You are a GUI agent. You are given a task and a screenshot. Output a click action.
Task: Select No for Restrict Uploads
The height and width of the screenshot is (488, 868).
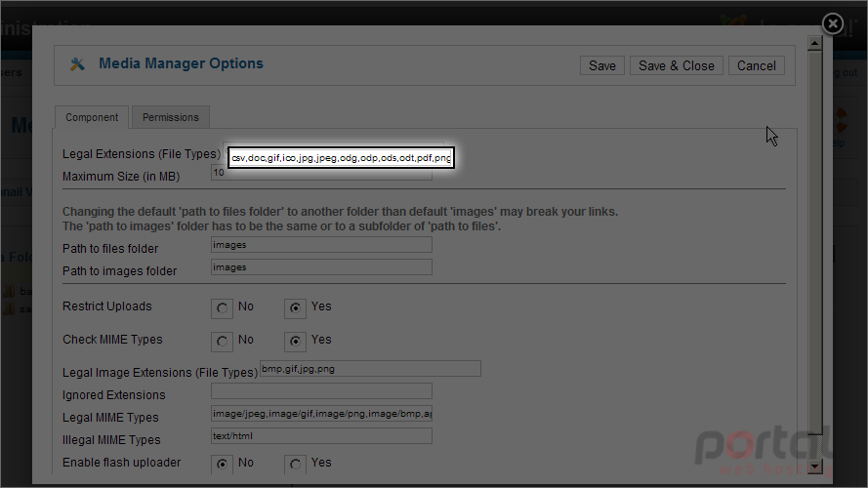(222, 308)
